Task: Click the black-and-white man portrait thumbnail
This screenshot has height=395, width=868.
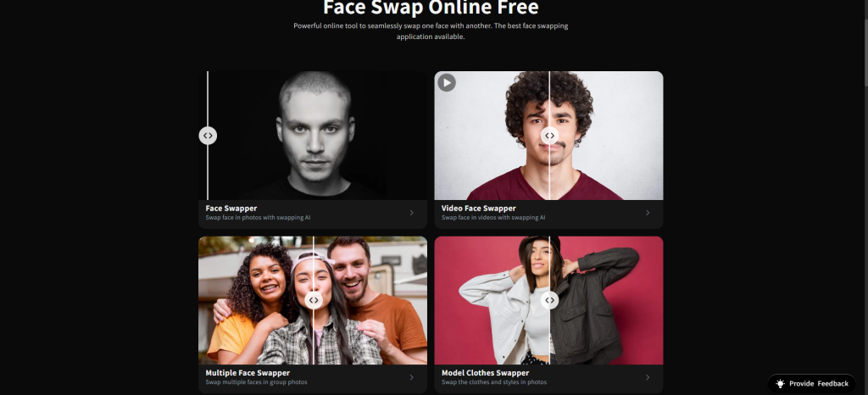Action: (313, 136)
